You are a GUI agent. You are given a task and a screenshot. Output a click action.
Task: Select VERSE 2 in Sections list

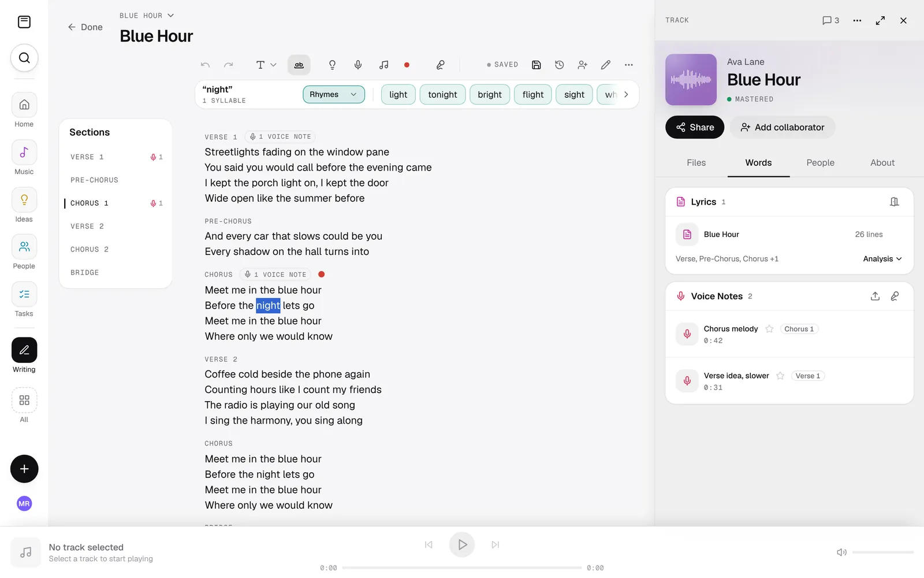115,226
